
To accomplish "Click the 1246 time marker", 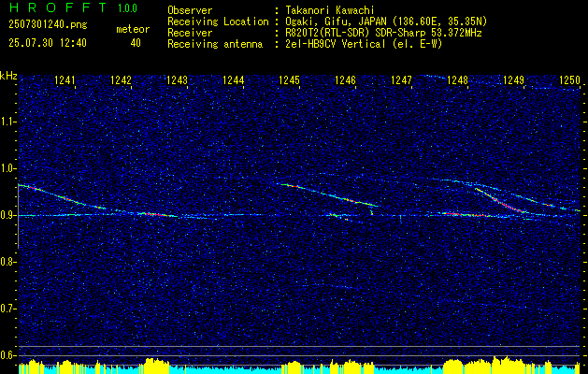I will pyautogui.click(x=345, y=80).
